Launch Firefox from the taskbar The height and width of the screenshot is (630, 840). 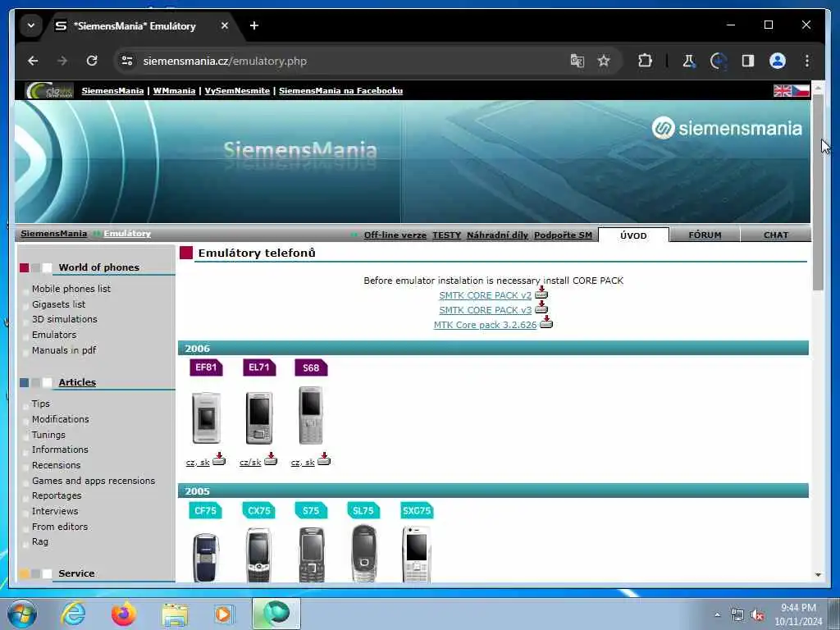point(124,614)
